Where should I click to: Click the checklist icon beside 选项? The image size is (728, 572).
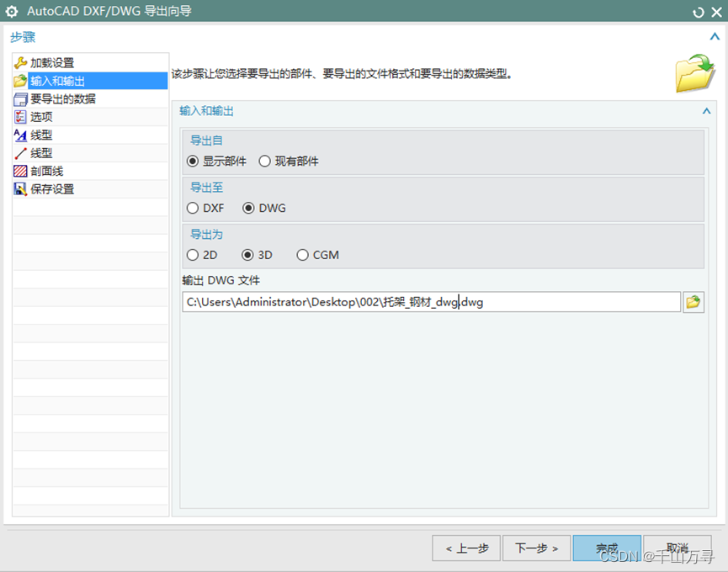(x=20, y=117)
